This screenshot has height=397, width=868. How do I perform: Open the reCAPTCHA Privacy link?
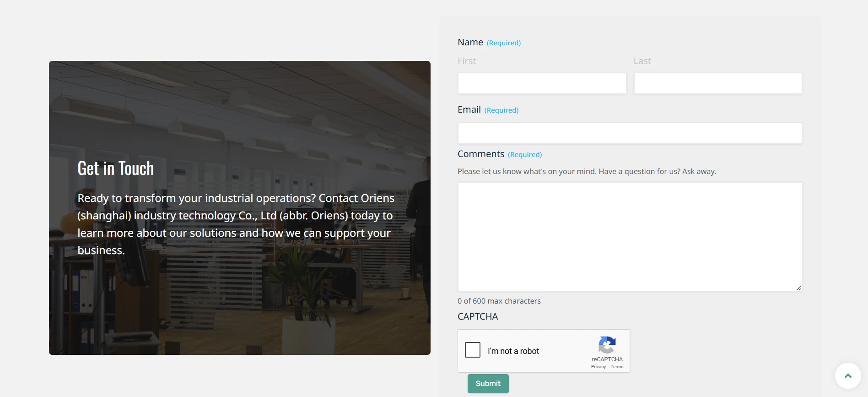[x=598, y=367]
